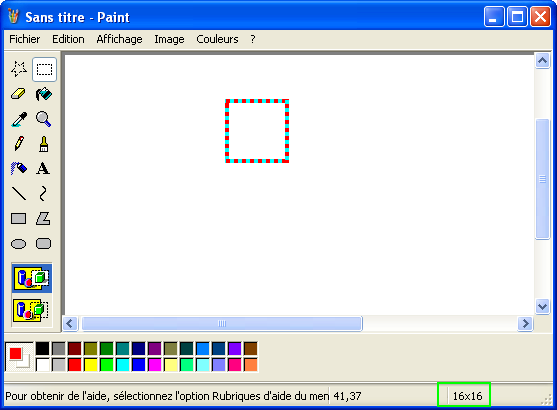The width and height of the screenshot is (557, 410).
Task: Click the horizontal scrollbar right arrow
Action: [x=525, y=323]
